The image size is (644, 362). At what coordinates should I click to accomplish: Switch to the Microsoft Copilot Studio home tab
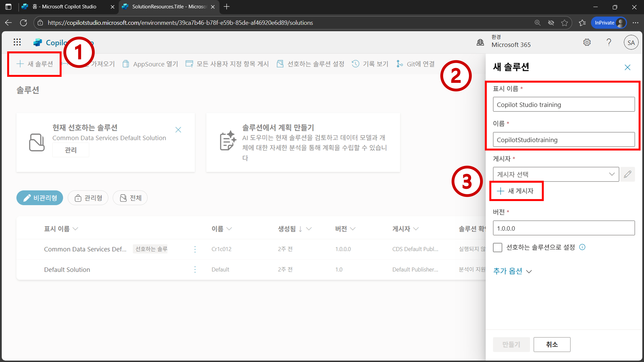pyautogui.click(x=64, y=7)
